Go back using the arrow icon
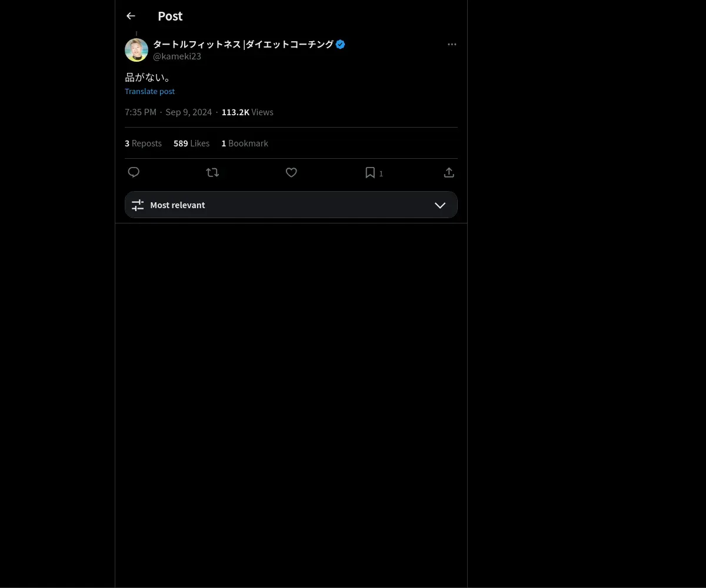Image resolution: width=706 pixels, height=588 pixels. point(131,16)
